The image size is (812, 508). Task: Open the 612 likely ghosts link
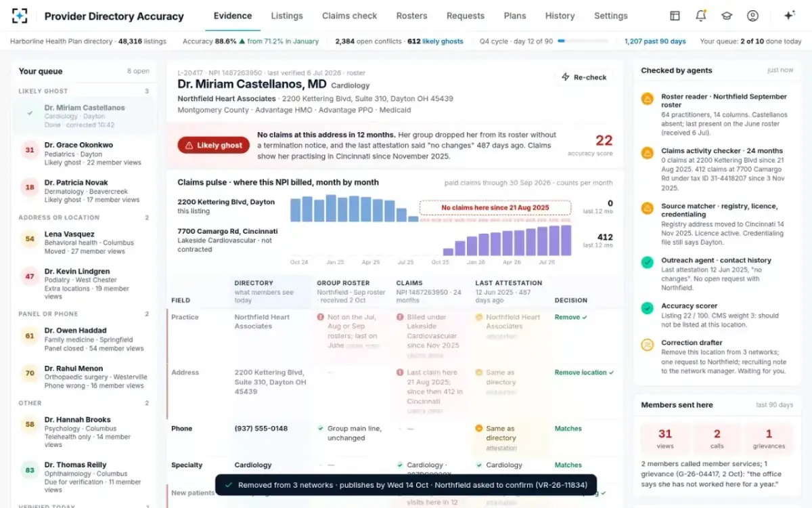click(x=435, y=41)
